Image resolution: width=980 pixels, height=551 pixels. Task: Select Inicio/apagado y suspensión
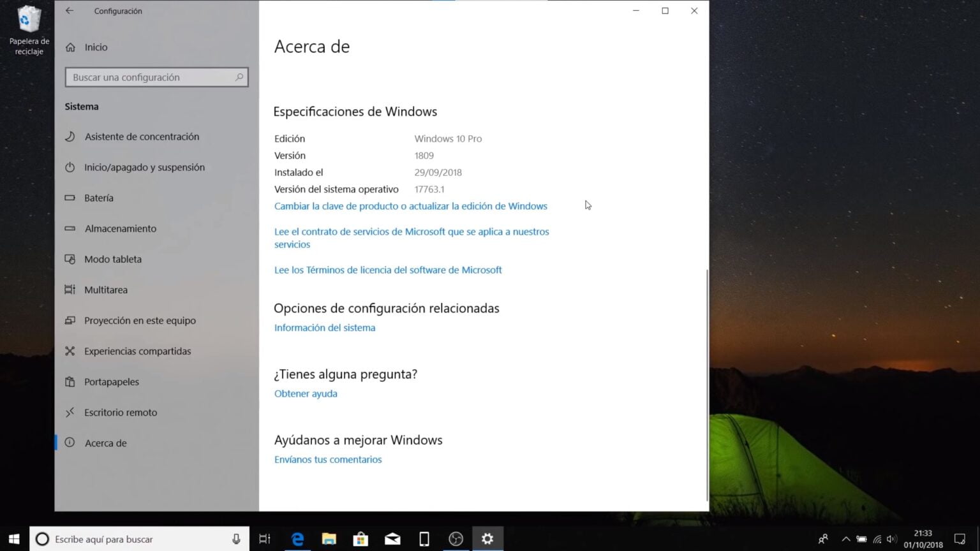(x=144, y=167)
